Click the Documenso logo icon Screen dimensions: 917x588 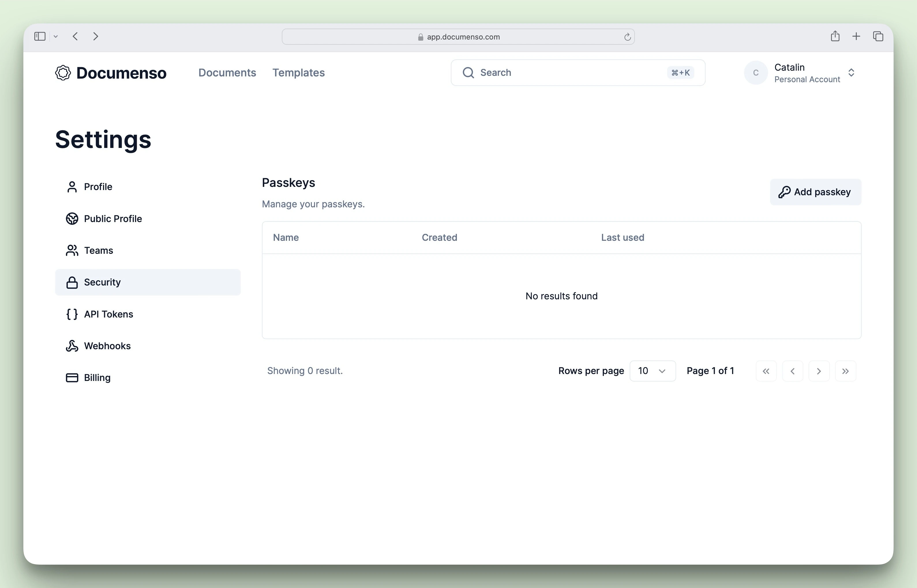click(x=63, y=73)
